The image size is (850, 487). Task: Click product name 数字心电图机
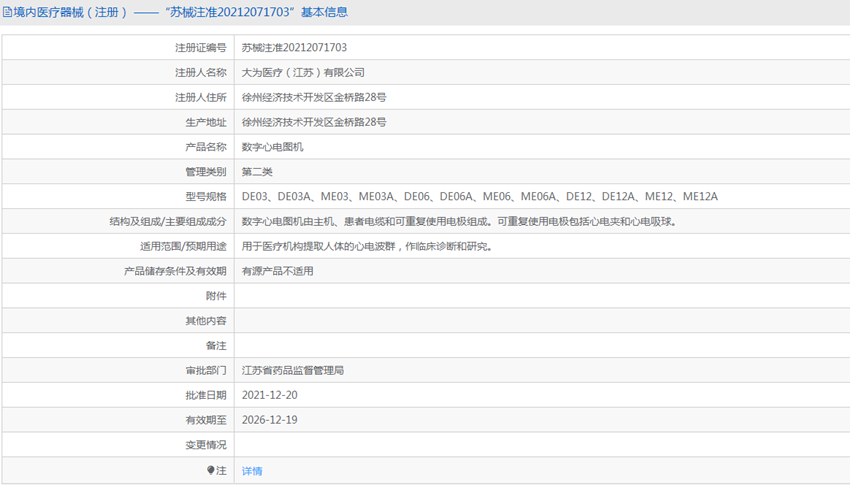click(x=273, y=147)
